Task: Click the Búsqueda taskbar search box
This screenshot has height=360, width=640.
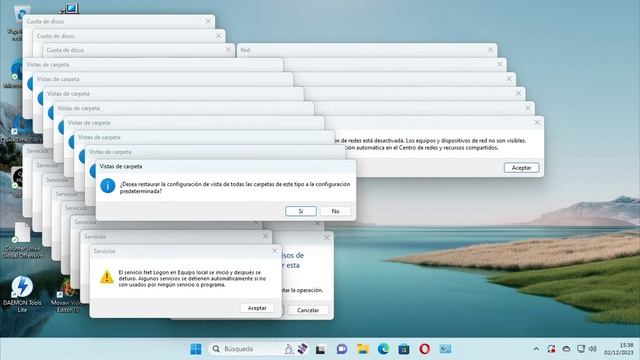Action: tap(258, 349)
